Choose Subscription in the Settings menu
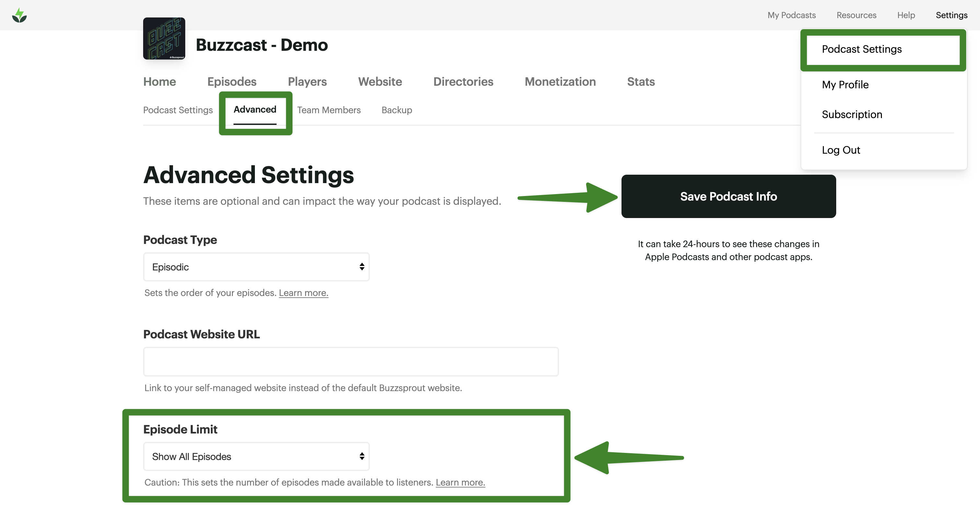Viewport: 980px width, 515px height. tap(851, 115)
